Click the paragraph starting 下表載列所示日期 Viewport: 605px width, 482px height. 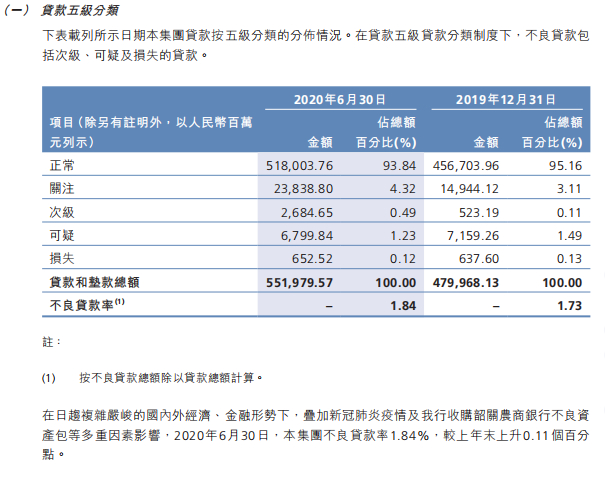[x=316, y=45]
